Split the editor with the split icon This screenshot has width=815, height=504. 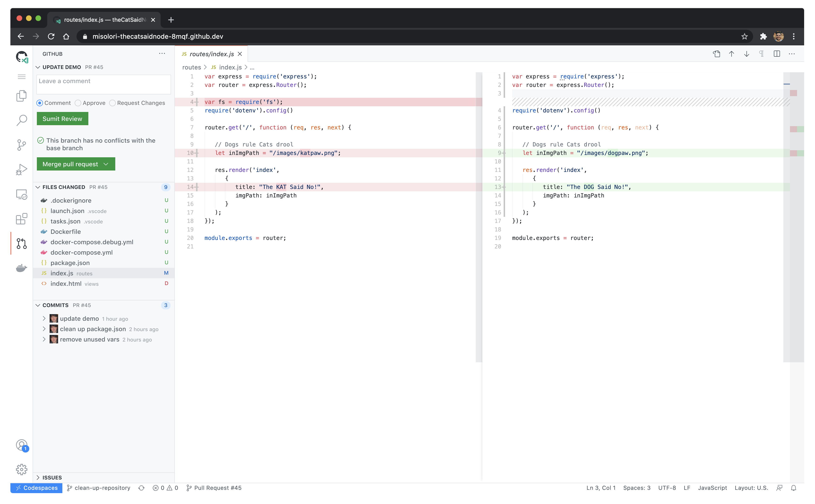pos(777,54)
